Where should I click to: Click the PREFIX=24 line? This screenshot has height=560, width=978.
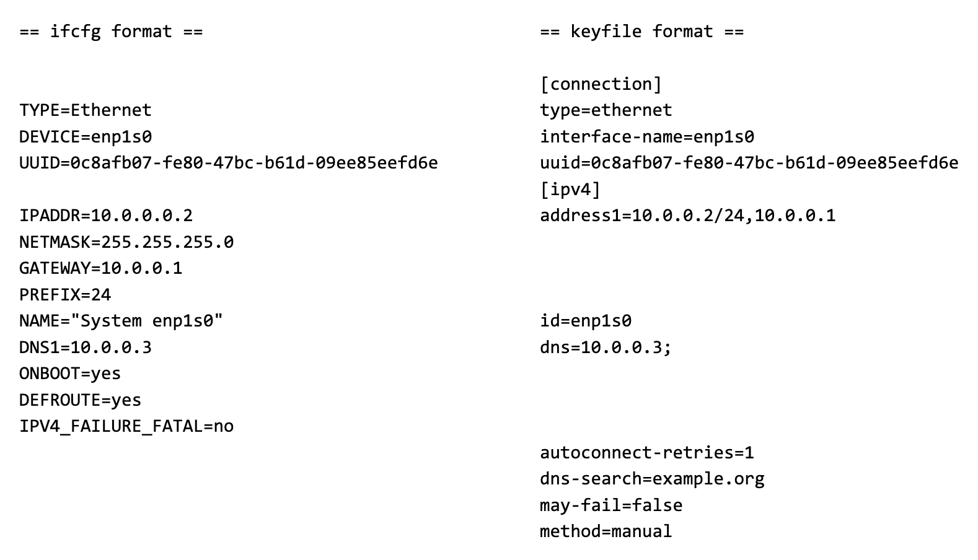point(65,295)
